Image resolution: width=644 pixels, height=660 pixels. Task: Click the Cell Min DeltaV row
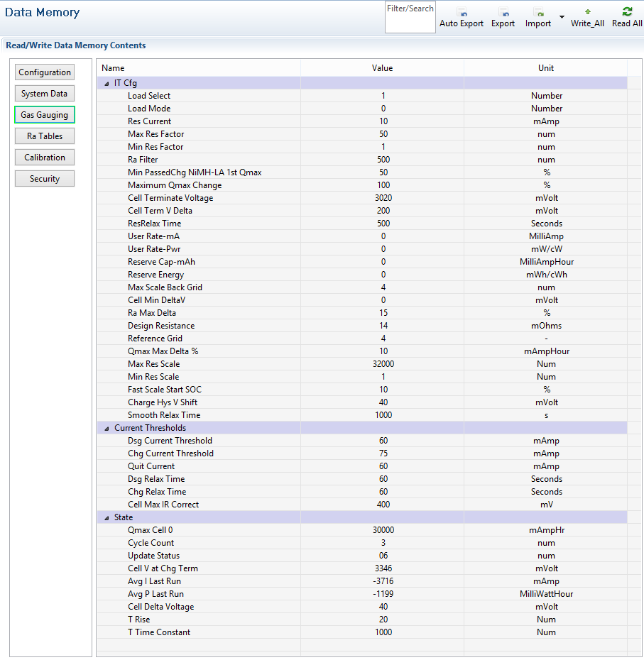tap(362, 300)
